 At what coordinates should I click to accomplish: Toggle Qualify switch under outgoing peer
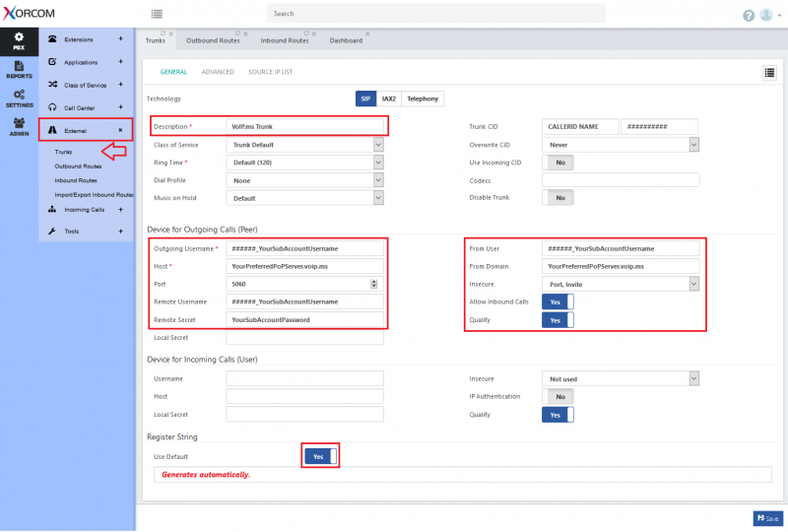coord(558,320)
